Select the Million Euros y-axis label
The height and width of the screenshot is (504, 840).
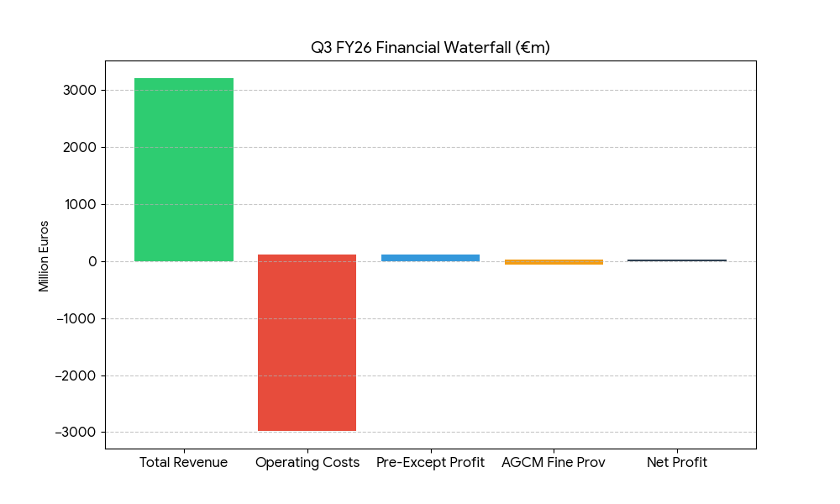pyautogui.click(x=44, y=256)
